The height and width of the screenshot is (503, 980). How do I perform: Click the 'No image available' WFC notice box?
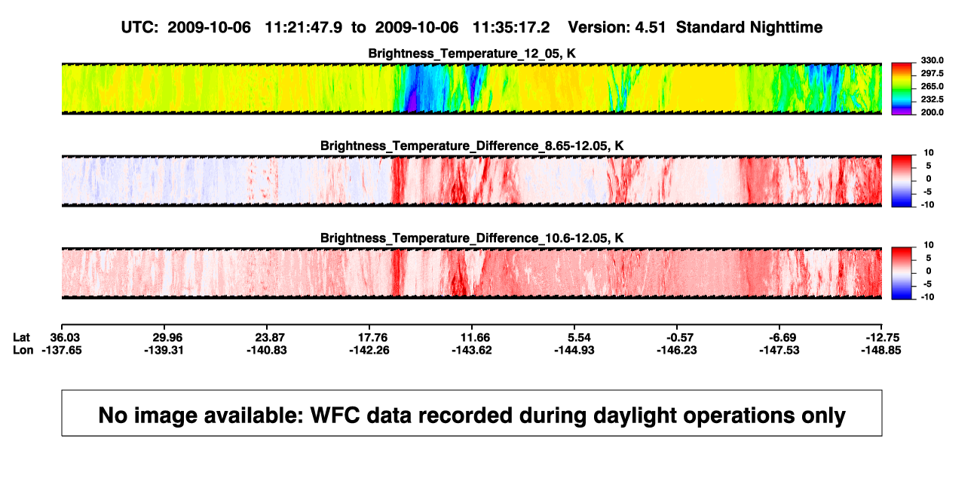471,413
